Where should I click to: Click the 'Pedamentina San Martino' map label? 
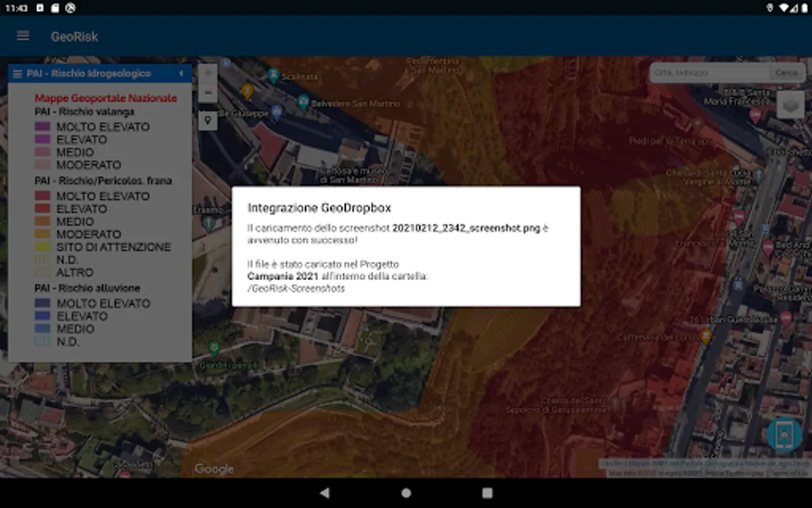coord(433,65)
